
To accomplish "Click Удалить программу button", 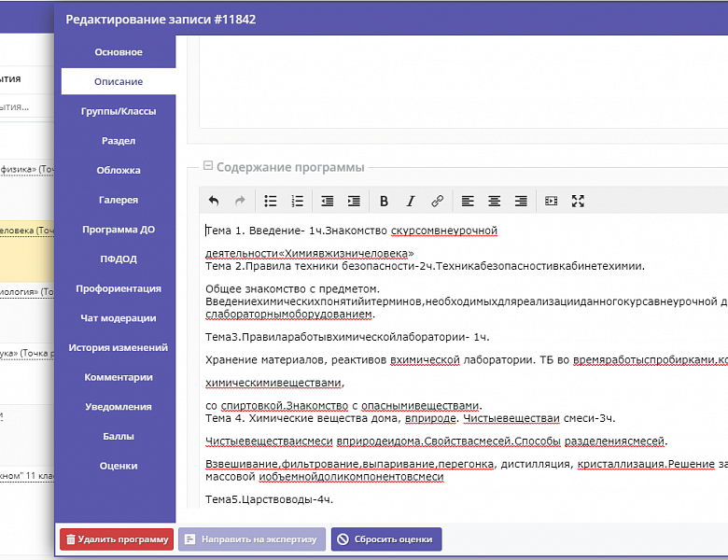I will 117,539.
